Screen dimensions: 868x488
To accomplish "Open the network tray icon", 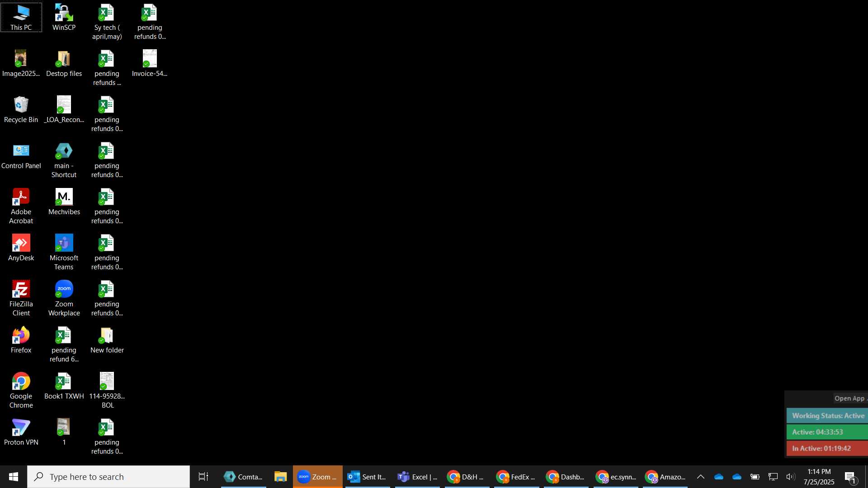I will 773,477.
